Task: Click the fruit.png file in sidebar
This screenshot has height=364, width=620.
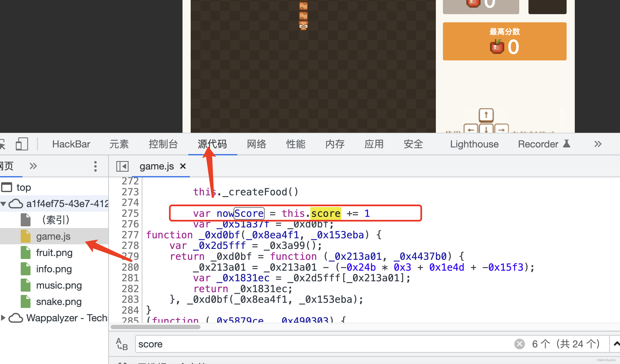Action: tap(52, 252)
